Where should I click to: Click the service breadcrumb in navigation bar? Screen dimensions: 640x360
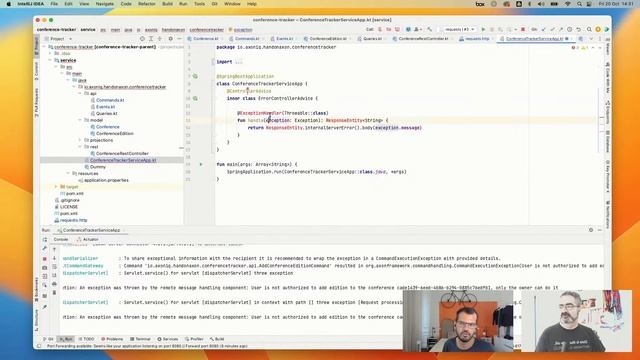88,30
